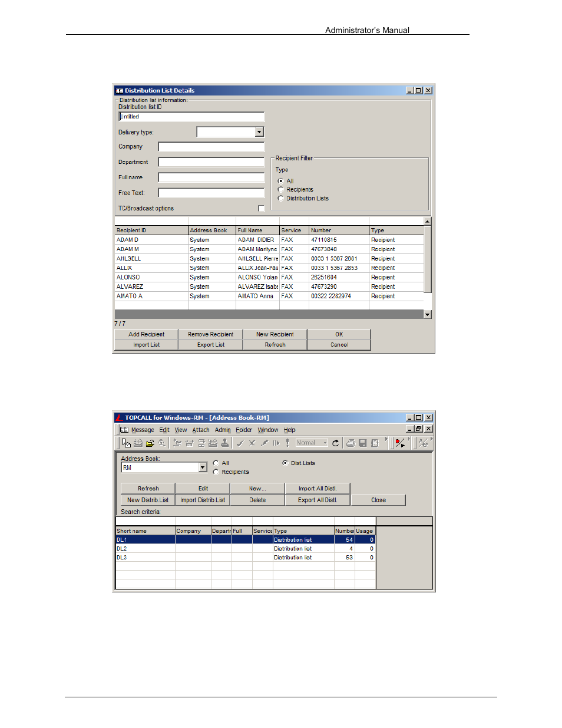Click the Add Recipient button
The image size is (562, 728).
coord(147,334)
